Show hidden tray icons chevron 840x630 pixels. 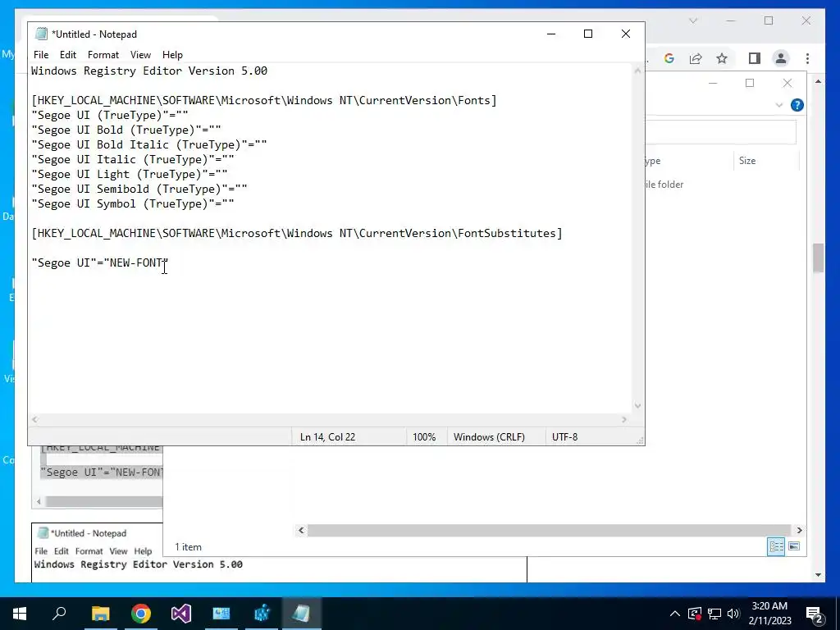click(675, 614)
